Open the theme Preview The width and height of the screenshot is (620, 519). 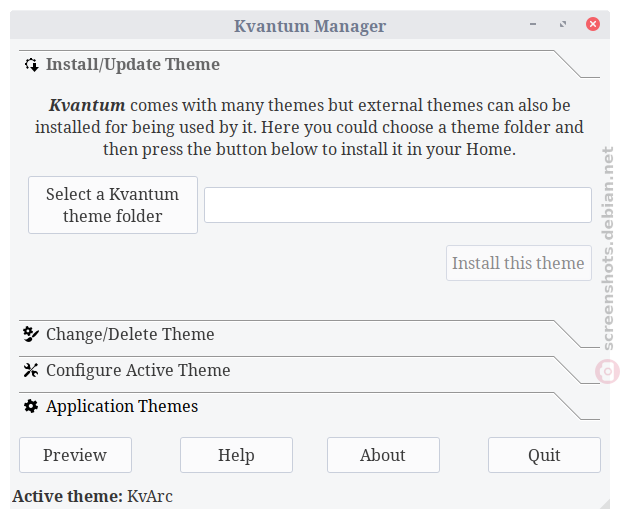[75, 455]
